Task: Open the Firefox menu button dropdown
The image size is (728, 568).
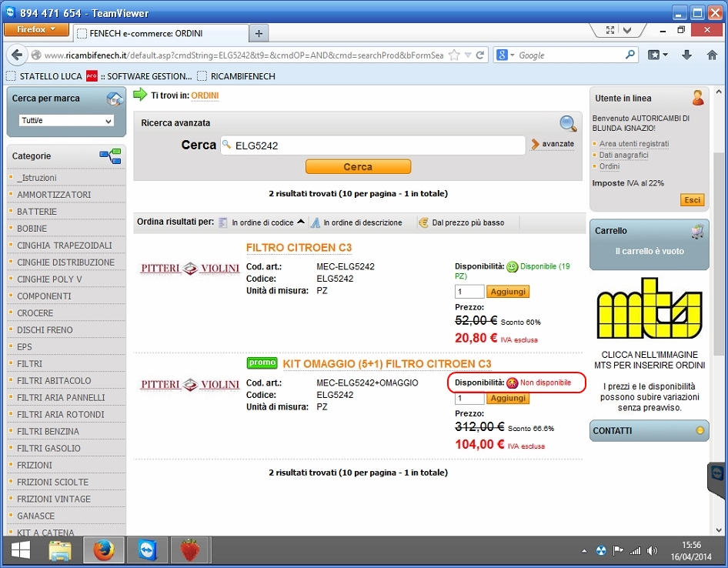Action: 36,29
